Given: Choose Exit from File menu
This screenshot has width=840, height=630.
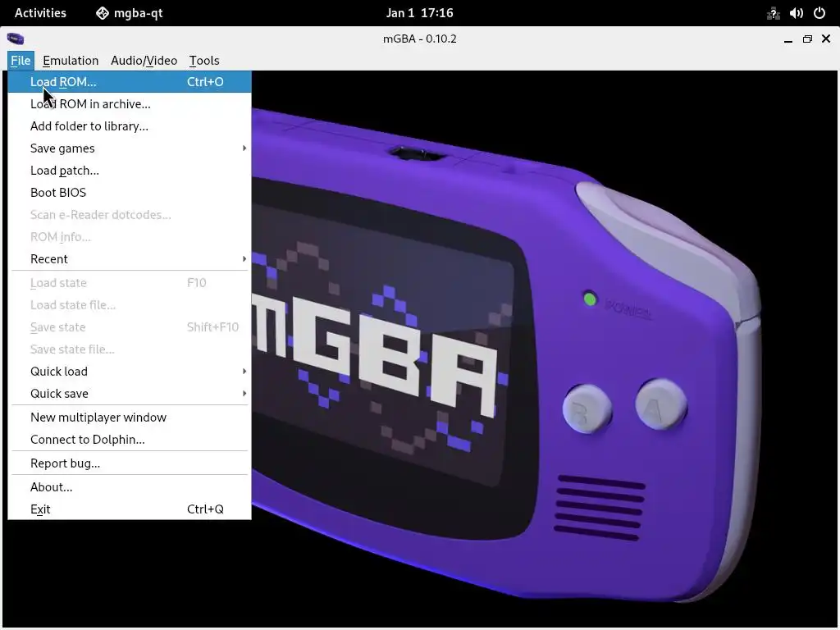Looking at the screenshot, I should (130, 509).
